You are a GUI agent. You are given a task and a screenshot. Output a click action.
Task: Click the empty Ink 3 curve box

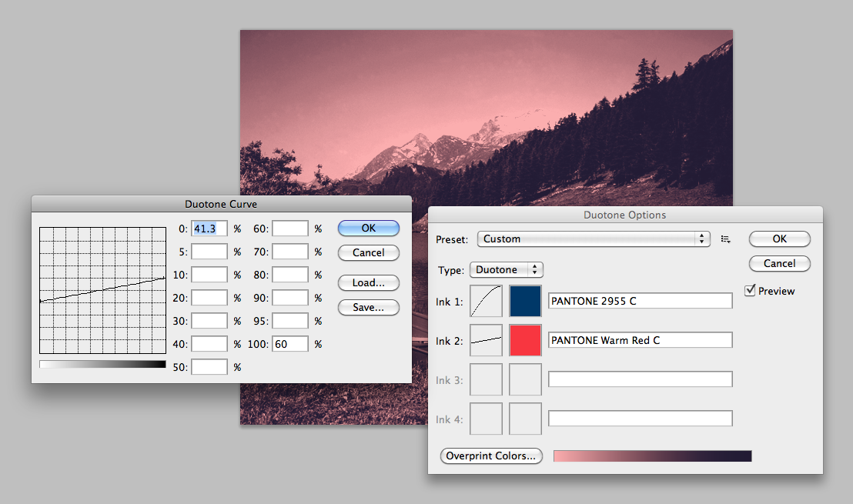(486, 379)
